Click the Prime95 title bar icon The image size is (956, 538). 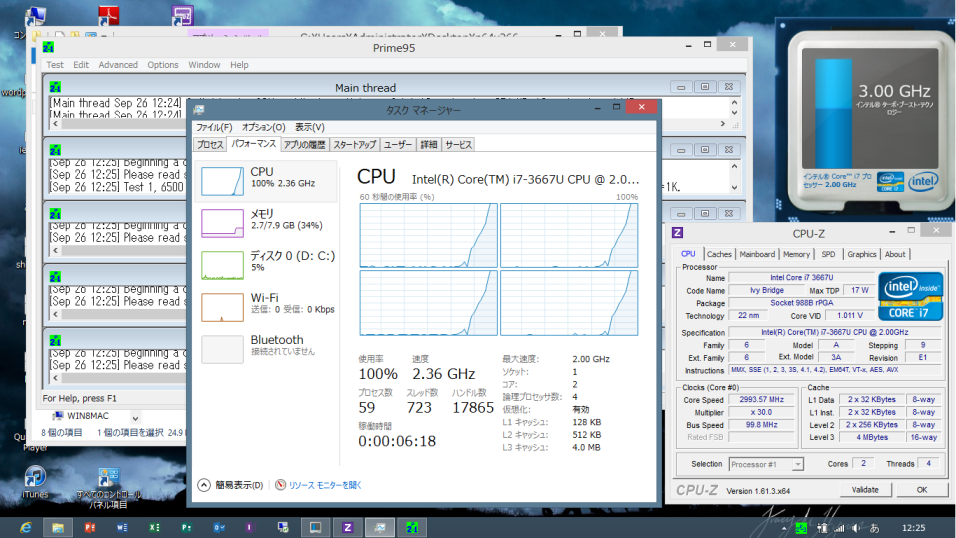coord(49,48)
